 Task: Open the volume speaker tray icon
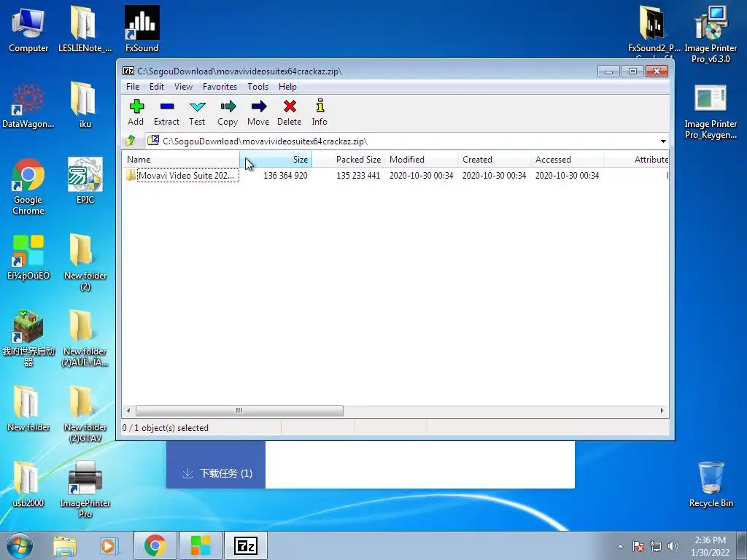pyautogui.click(x=673, y=546)
